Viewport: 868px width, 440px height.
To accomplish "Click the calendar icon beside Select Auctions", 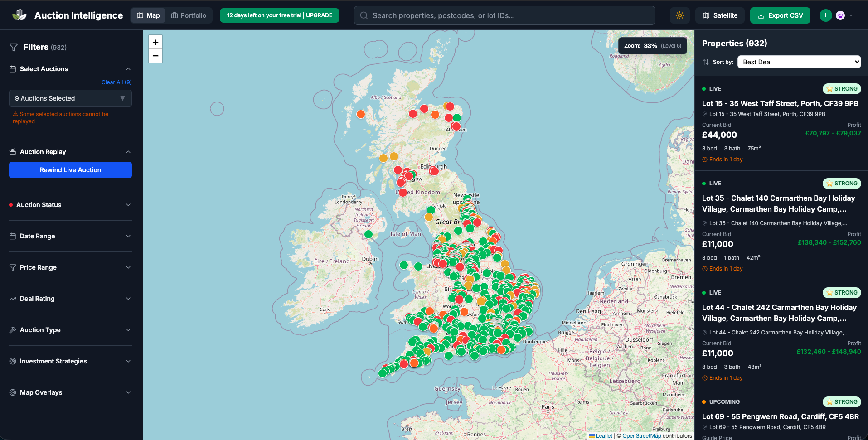I will [13, 68].
